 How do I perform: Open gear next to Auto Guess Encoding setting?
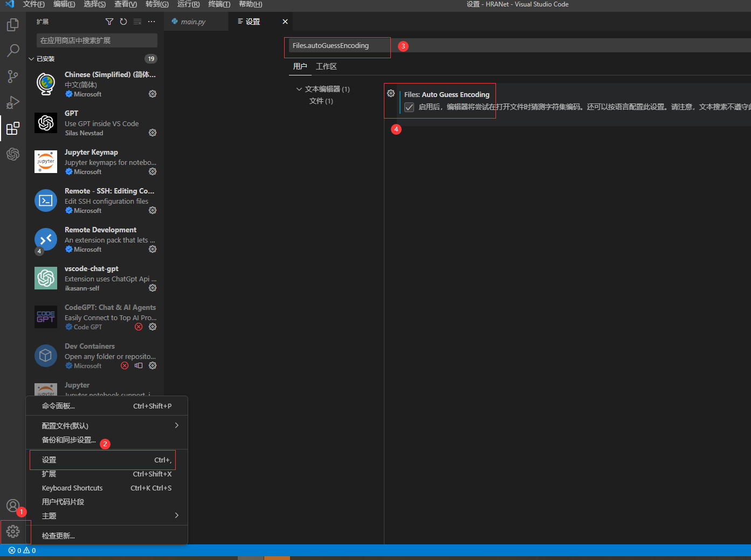(391, 93)
